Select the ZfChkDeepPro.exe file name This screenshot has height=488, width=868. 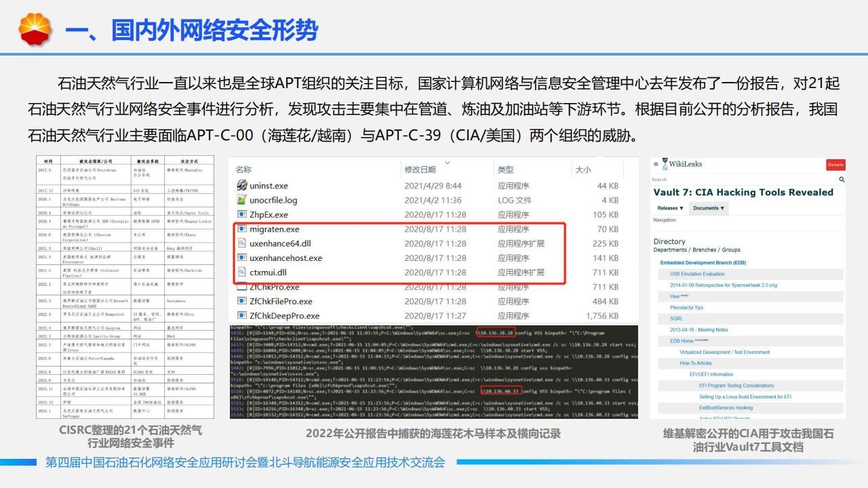pyautogui.click(x=284, y=316)
